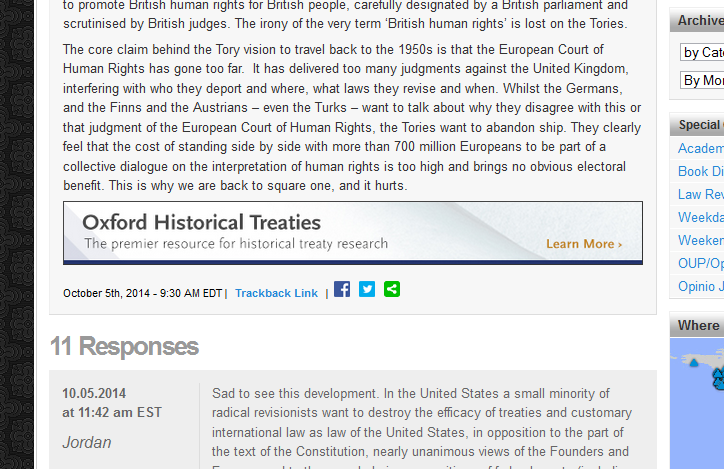Go to Law Review sidebar link
This screenshot has width=724, height=469.
[701, 194]
